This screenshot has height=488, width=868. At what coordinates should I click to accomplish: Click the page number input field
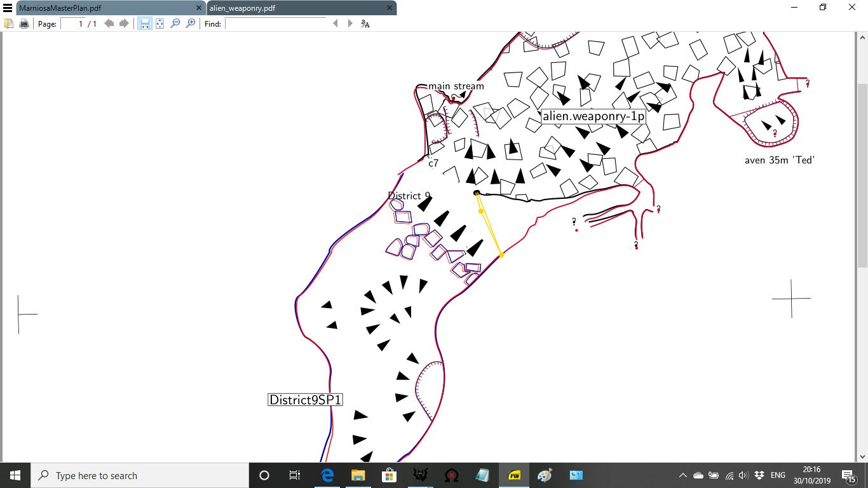72,24
